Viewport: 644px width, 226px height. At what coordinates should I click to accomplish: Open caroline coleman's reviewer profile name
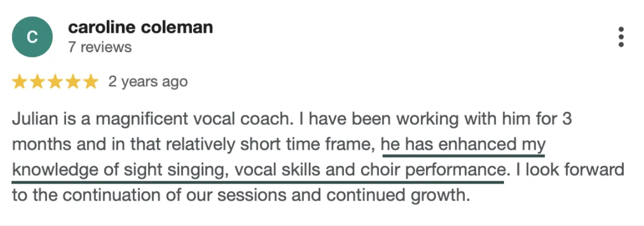(x=140, y=27)
